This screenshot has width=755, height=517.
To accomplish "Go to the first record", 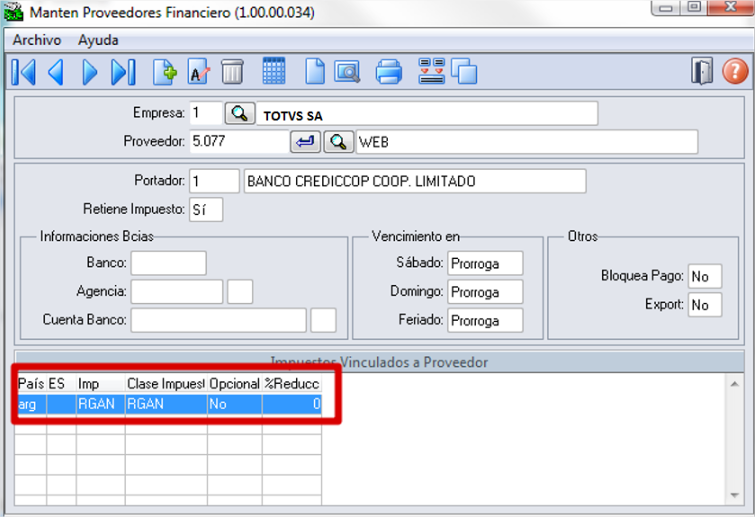I will [24, 73].
